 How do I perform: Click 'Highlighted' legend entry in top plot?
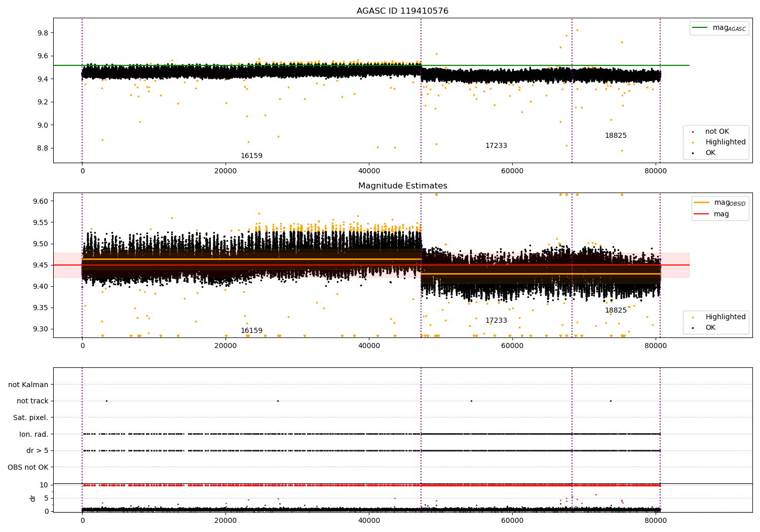(725, 142)
